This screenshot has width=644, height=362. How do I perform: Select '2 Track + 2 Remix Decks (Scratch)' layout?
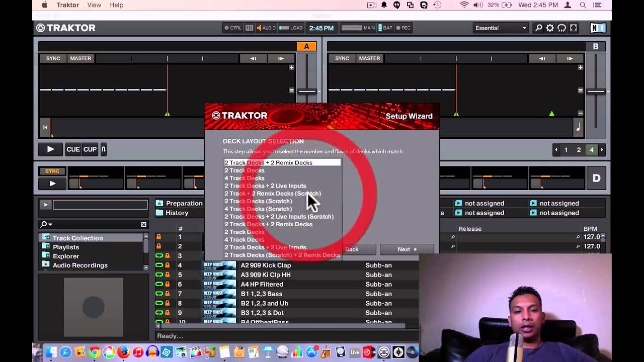pos(273,194)
